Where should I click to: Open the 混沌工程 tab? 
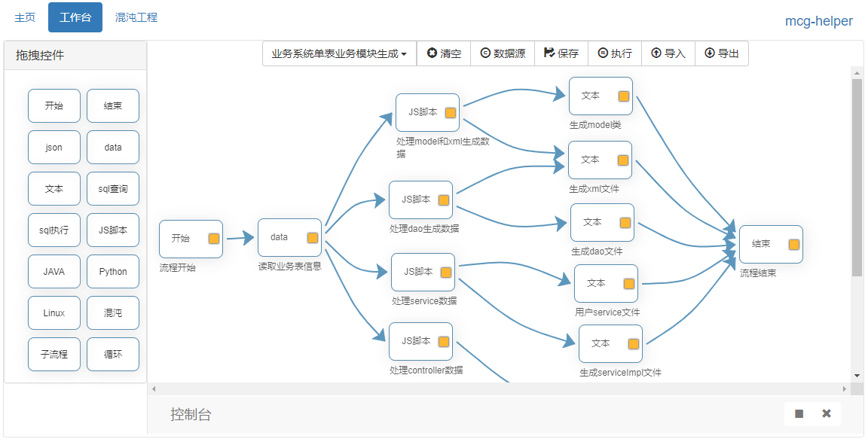(136, 17)
